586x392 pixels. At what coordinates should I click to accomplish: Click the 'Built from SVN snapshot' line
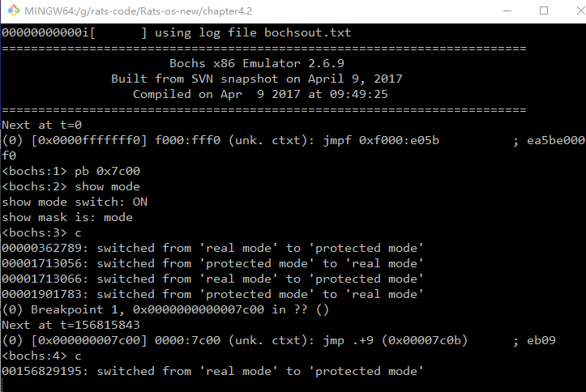click(256, 79)
